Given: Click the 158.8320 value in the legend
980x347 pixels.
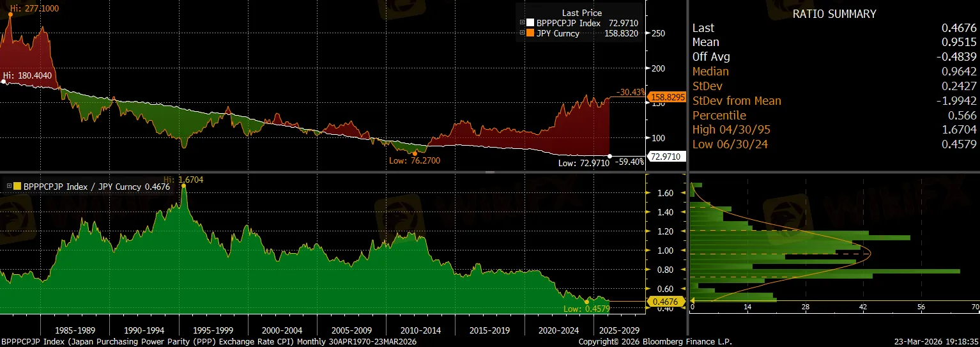Looking at the screenshot, I should pos(622,33).
